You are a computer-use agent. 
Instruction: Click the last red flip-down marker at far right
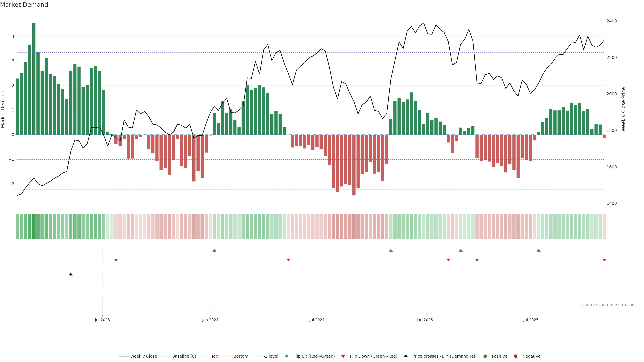604,260
